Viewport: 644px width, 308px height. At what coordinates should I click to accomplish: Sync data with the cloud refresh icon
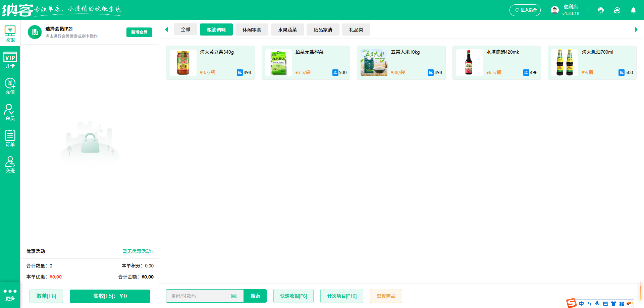[x=617, y=10]
